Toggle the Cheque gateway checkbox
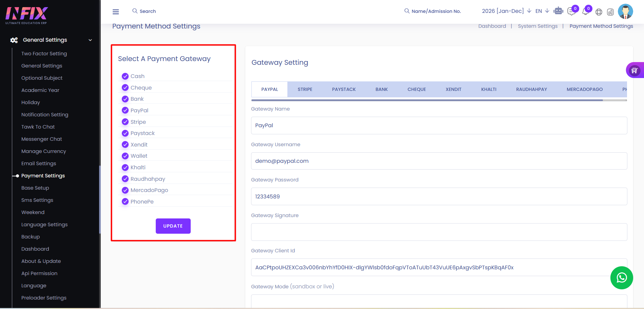Viewport: 644px width, 309px height. (x=125, y=88)
